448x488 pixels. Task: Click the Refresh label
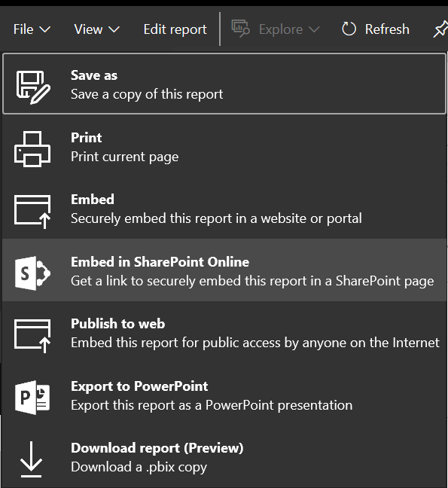[x=387, y=29]
